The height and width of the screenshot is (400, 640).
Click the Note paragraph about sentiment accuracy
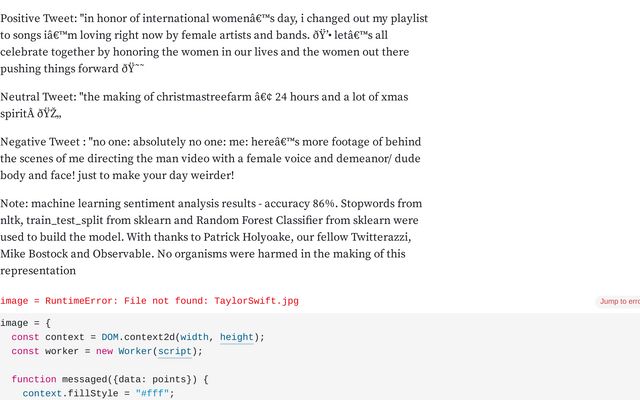[x=211, y=237]
